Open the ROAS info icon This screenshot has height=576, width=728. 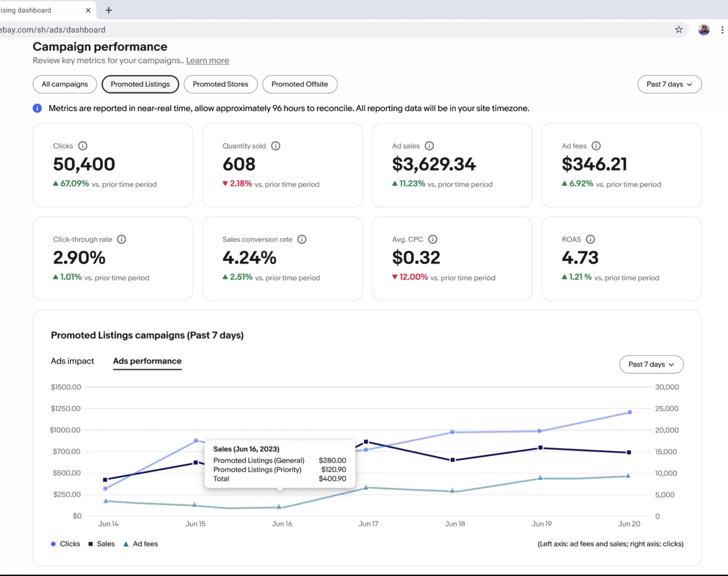[x=590, y=239]
